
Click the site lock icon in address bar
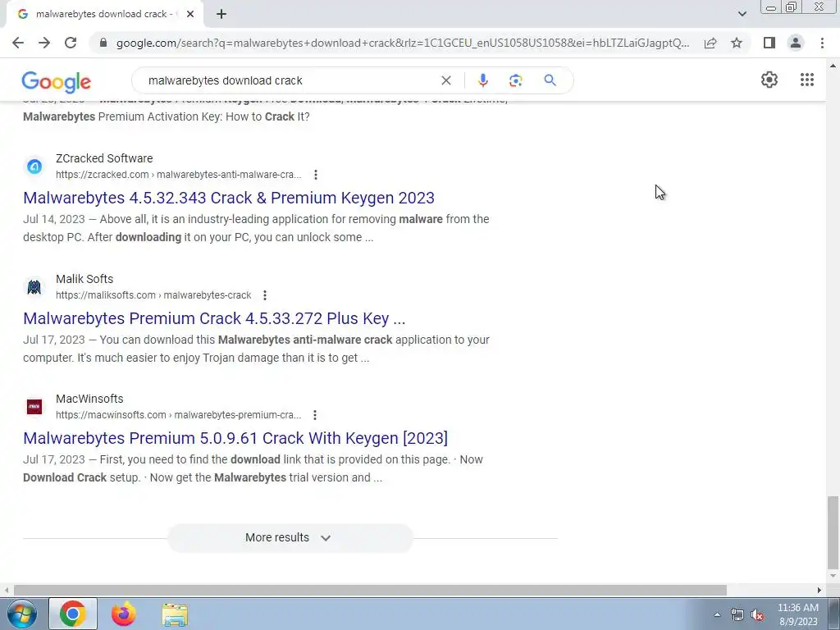tap(103, 43)
